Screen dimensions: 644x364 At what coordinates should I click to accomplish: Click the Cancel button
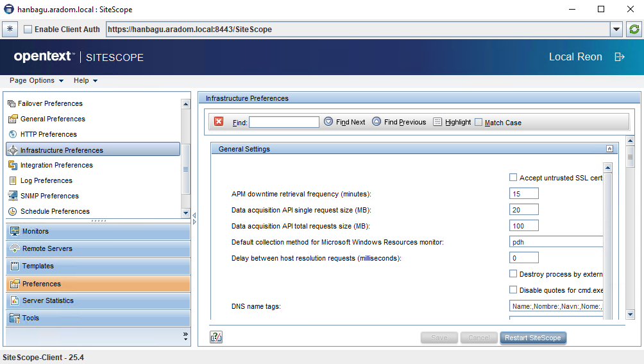tap(479, 338)
